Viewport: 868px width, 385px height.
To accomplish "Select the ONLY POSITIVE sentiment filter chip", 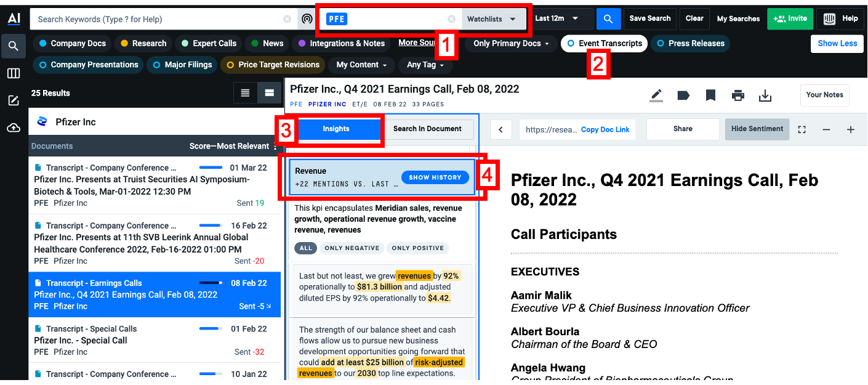I will [418, 248].
